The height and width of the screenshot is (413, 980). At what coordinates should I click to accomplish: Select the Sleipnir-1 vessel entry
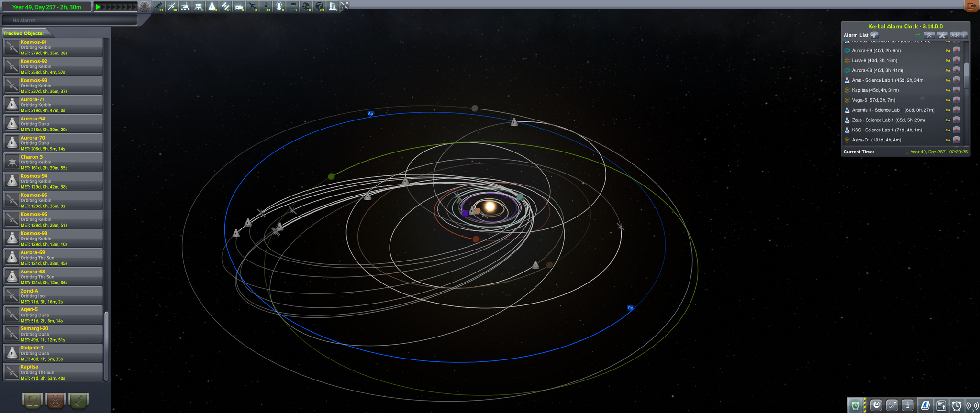pos(53,353)
